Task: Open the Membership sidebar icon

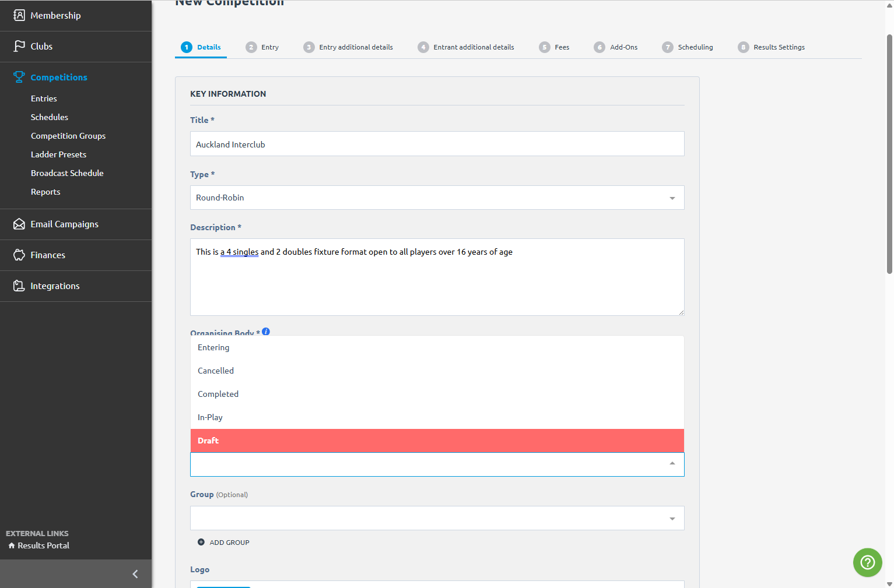Action: 19,15
